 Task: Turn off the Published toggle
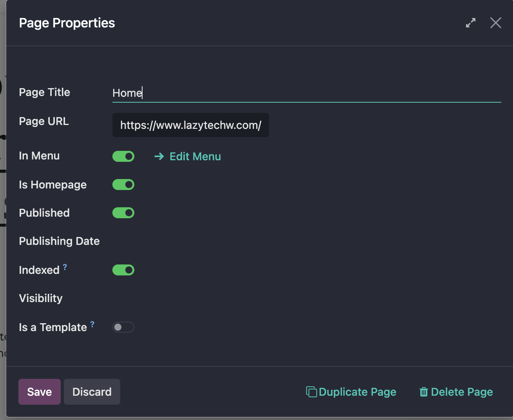[x=123, y=213]
